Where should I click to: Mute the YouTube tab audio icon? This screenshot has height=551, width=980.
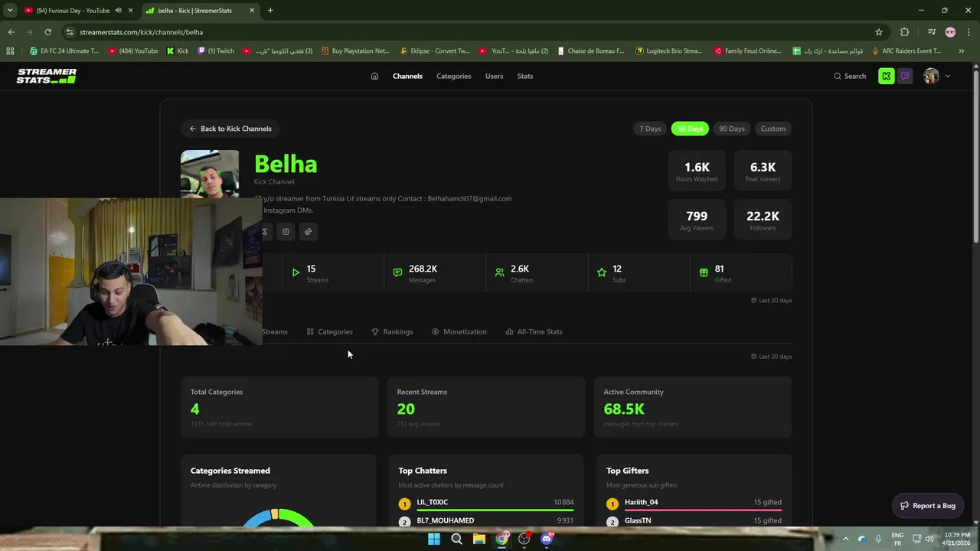coord(118,11)
